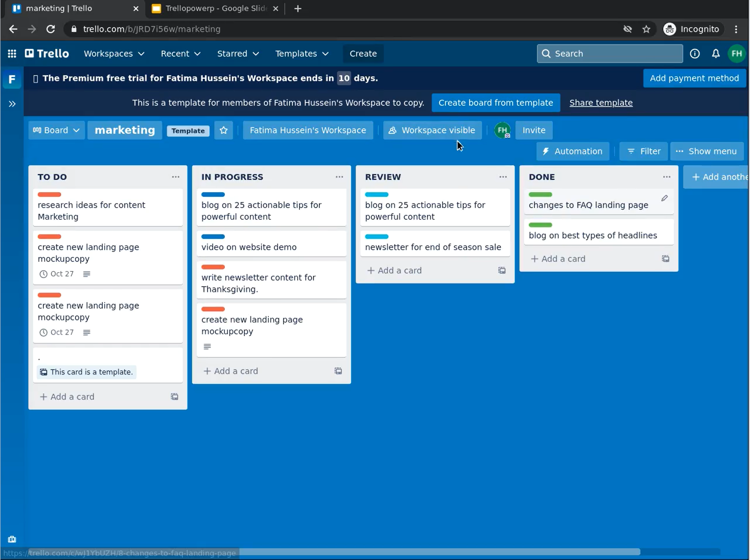750x560 pixels.
Task: Open the notifications bell icon
Action: click(716, 54)
